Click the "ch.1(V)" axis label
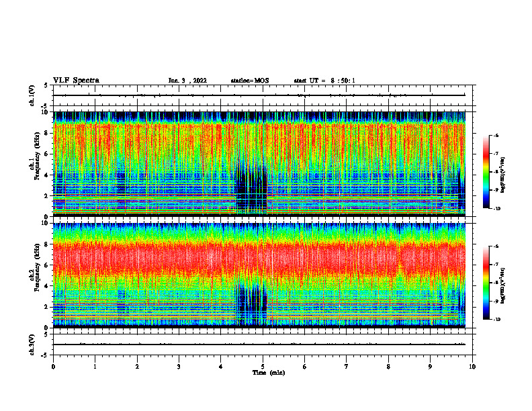 coord(32,95)
